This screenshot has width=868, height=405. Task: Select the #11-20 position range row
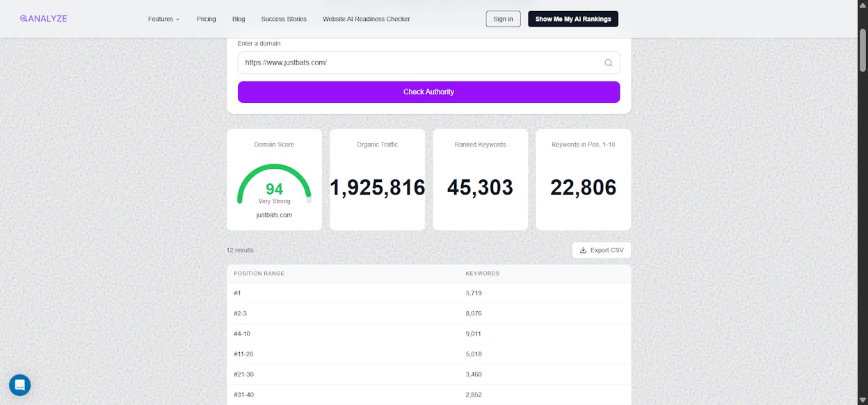428,354
